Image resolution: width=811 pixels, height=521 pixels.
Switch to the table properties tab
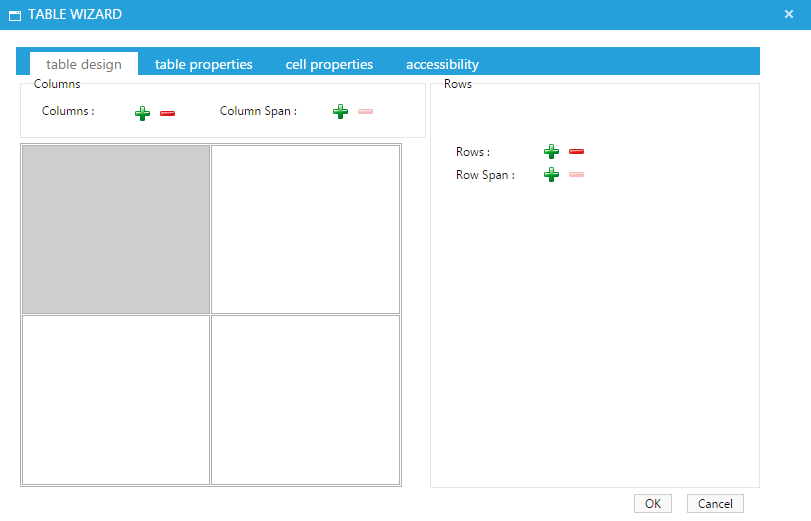(x=204, y=64)
